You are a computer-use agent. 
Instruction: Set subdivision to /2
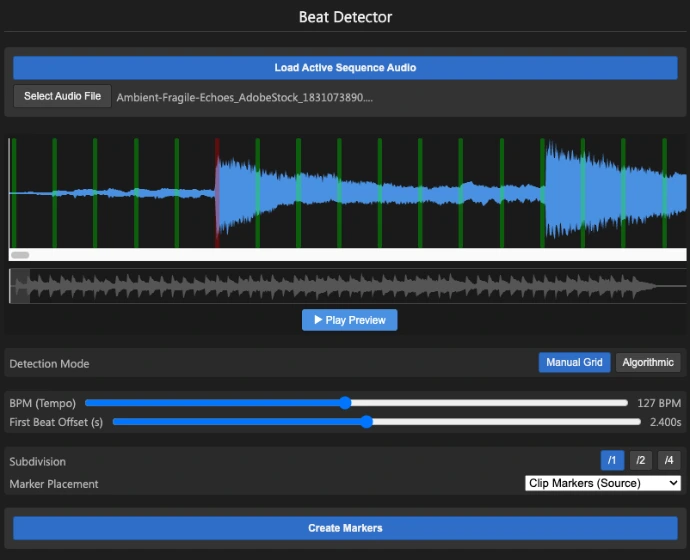641,461
